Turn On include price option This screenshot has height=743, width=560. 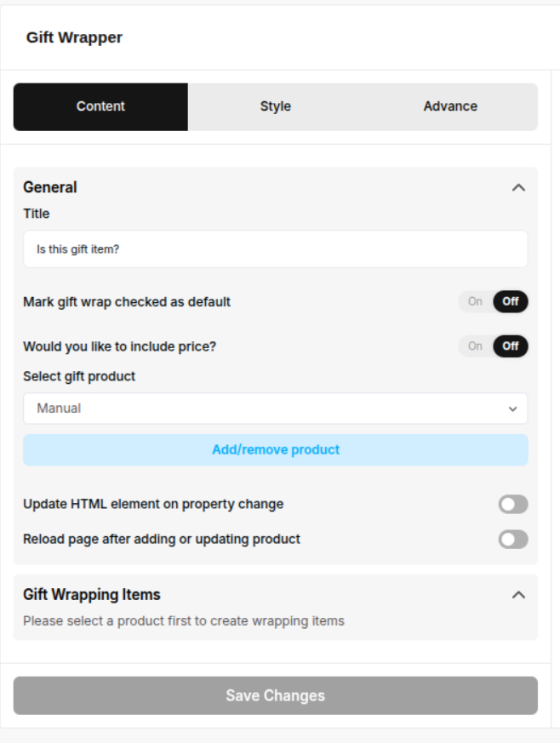475,346
